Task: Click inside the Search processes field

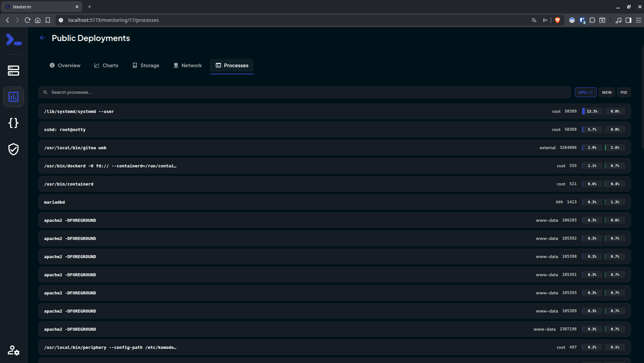Action: tap(135, 92)
